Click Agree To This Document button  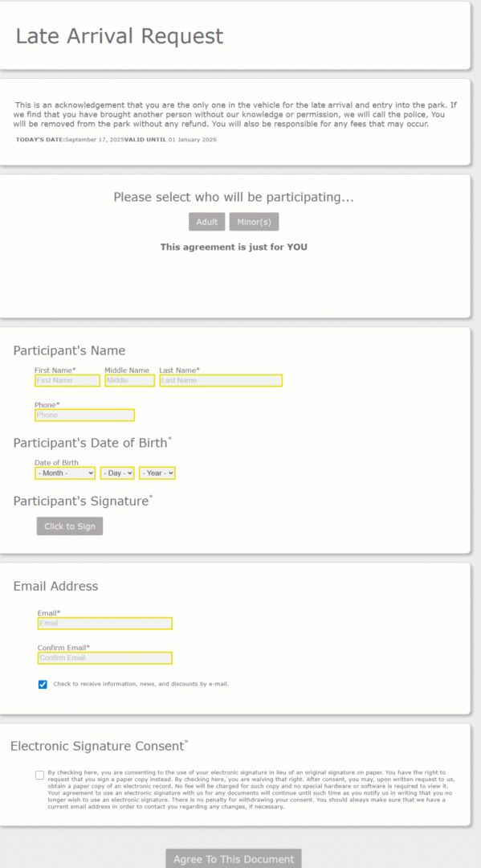(234, 859)
